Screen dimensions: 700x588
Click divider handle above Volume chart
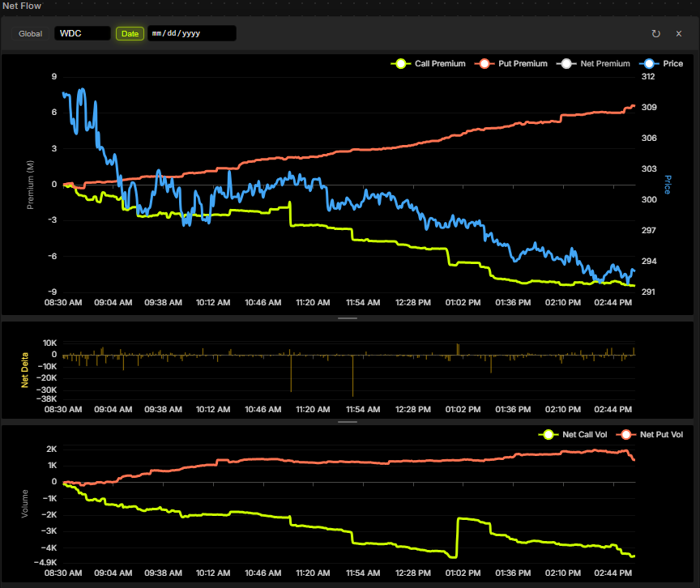pos(348,422)
